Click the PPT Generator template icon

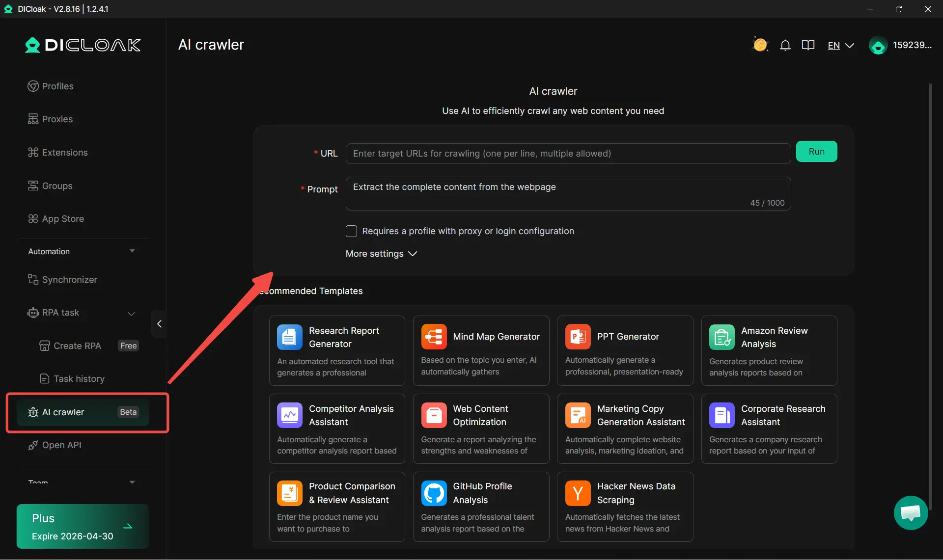click(578, 337)
